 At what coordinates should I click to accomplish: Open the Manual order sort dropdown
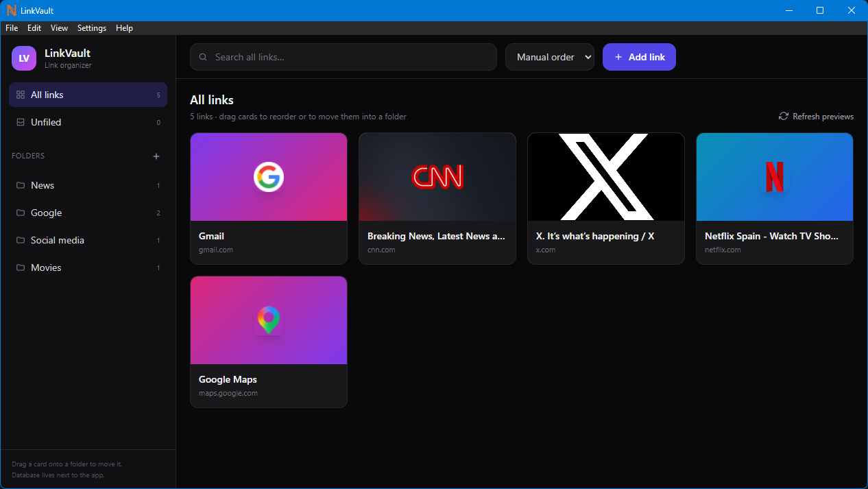pyautogui.click(x=550, y=57)
